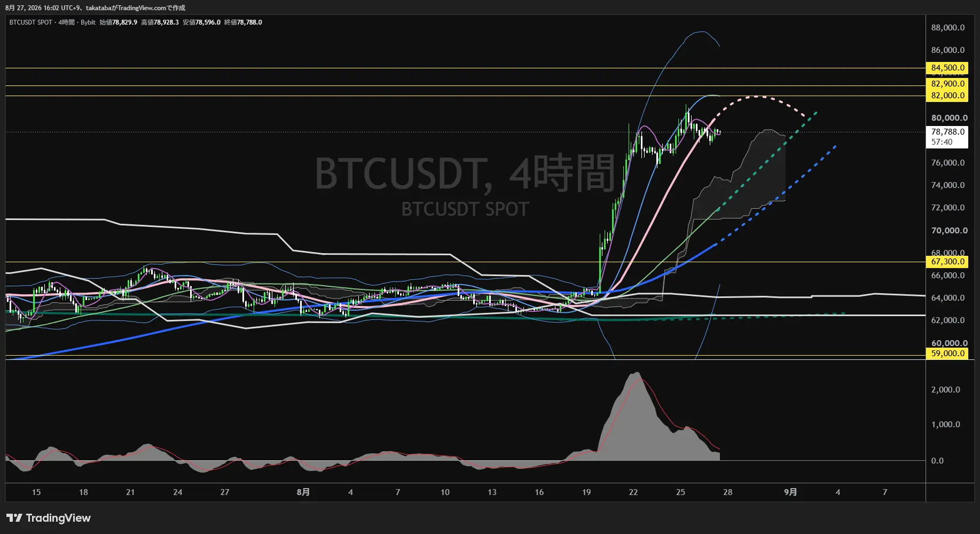Click the 8月 label on time axis
Image resolution: width=980 pixels, height=534 pixels.
pos(303,492)
